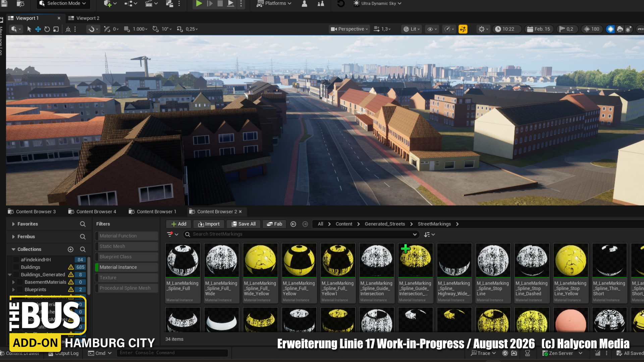644x362 pixels.
Task: Go back in content browser history
Action: 293,224
